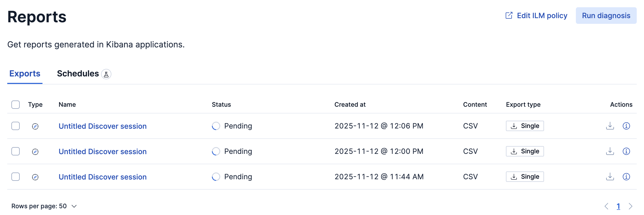644x215 pixels.
Task: Expand the Rows per page dropdown
Action: pyautogui.click(x=44, y=206)
